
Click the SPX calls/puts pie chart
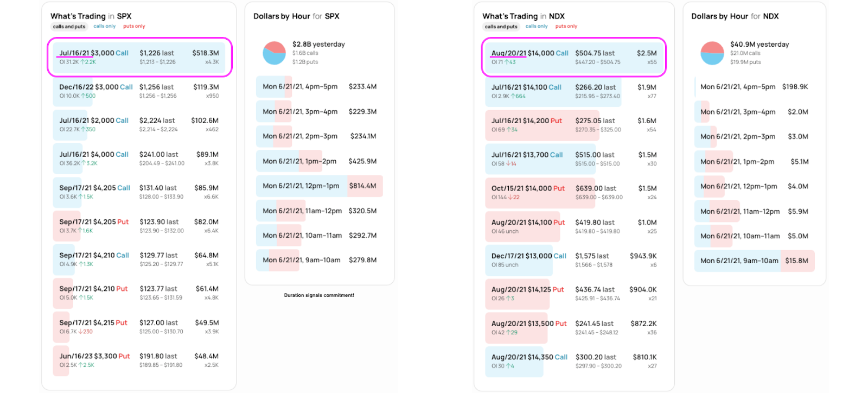(274, 53)
